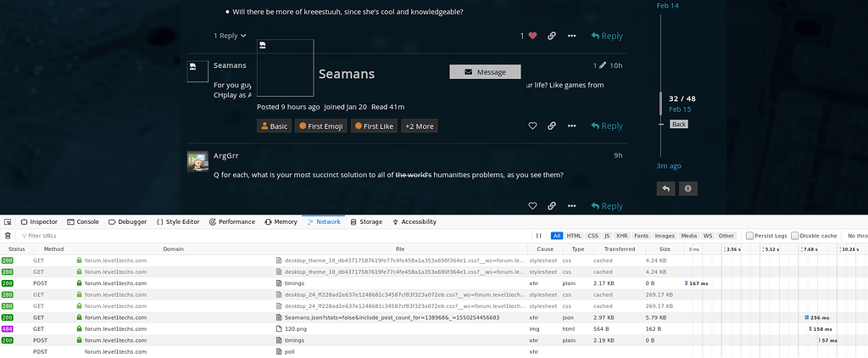This screenshot has width=868, height=358.
Task: Send Seamans a message via Message button
Action: (x=485, y=72)
